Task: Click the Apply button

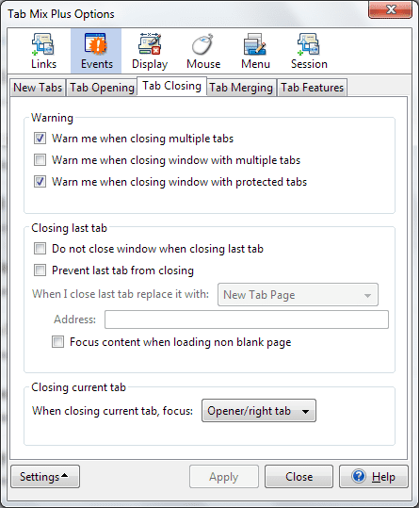Action: point(224,476)
